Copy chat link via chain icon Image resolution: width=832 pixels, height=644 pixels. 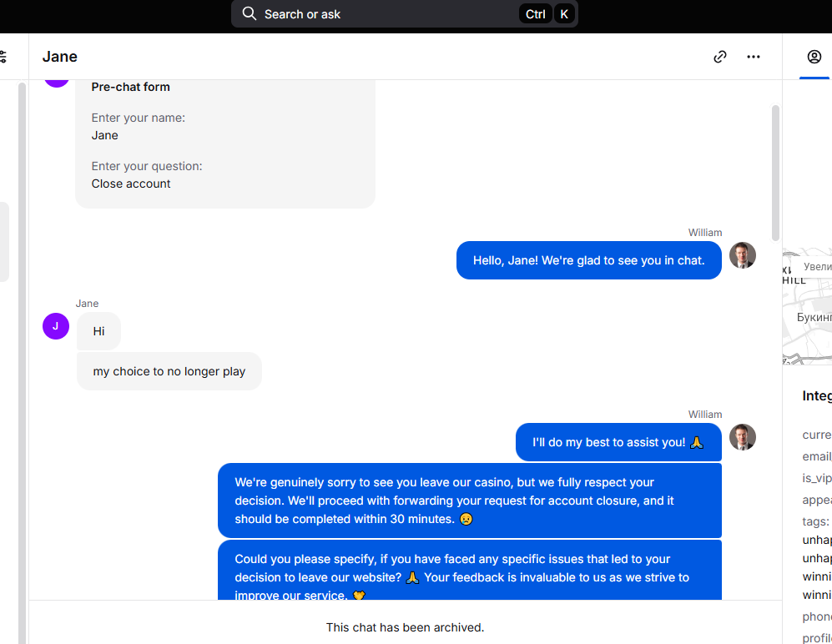[x=719, y=57]
